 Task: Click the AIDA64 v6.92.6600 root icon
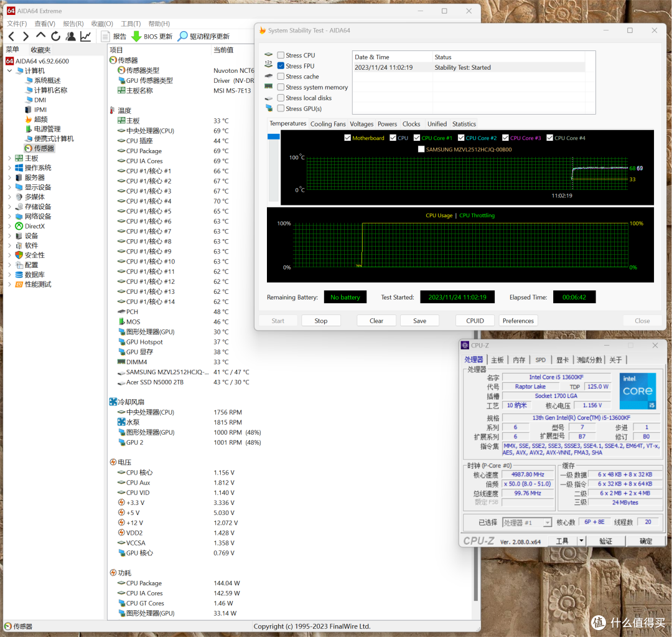pos(10,61)
